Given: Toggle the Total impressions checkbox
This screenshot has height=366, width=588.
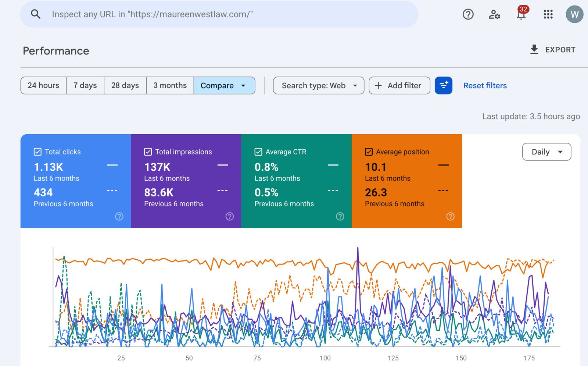Looking at the screenshot, I should coord(148,152).
